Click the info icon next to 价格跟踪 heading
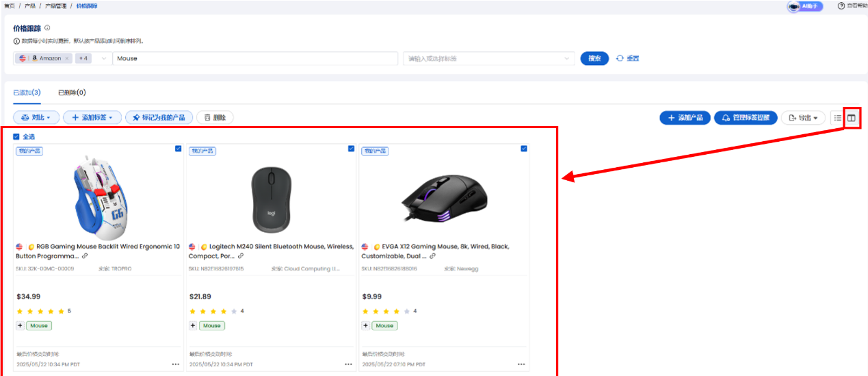 (47, 28)
